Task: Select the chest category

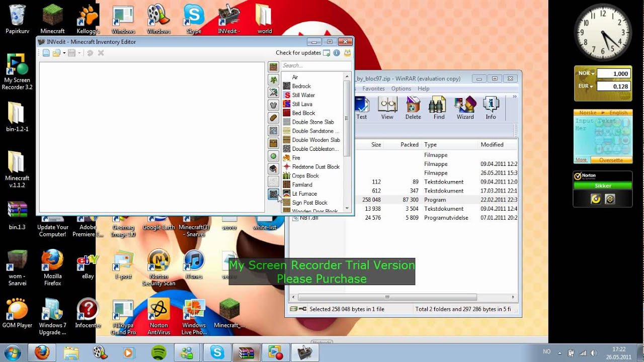Action: [273, 143]
